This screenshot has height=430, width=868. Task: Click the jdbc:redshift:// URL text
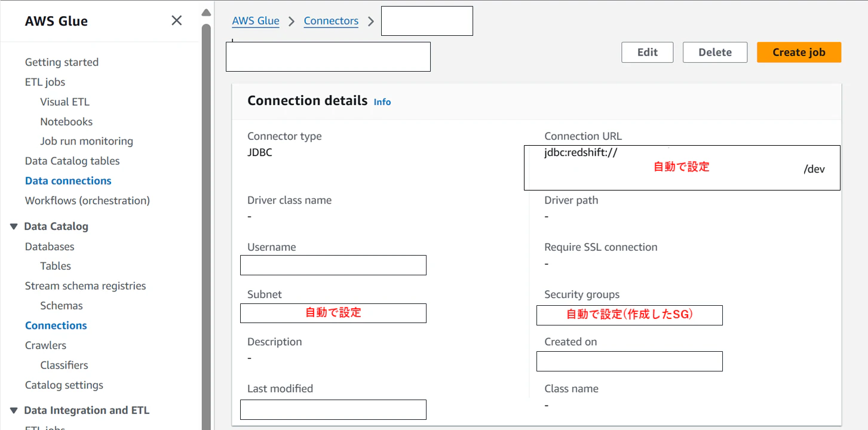tap(581, 152)
